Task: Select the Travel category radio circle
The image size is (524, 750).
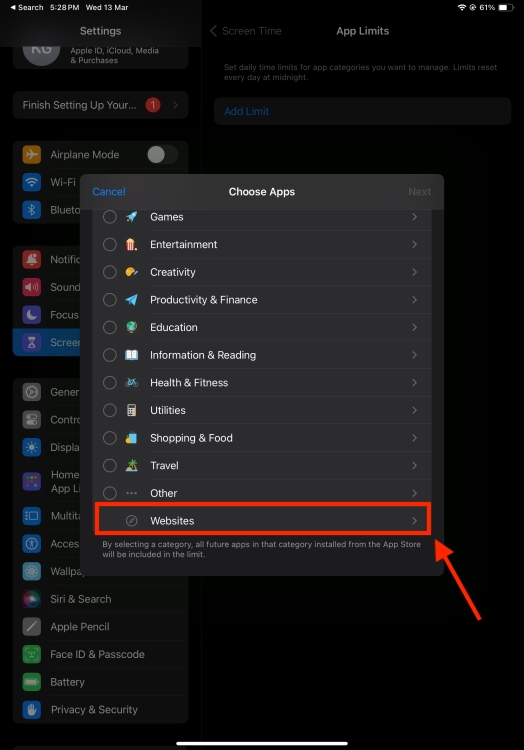Action: 109,465
